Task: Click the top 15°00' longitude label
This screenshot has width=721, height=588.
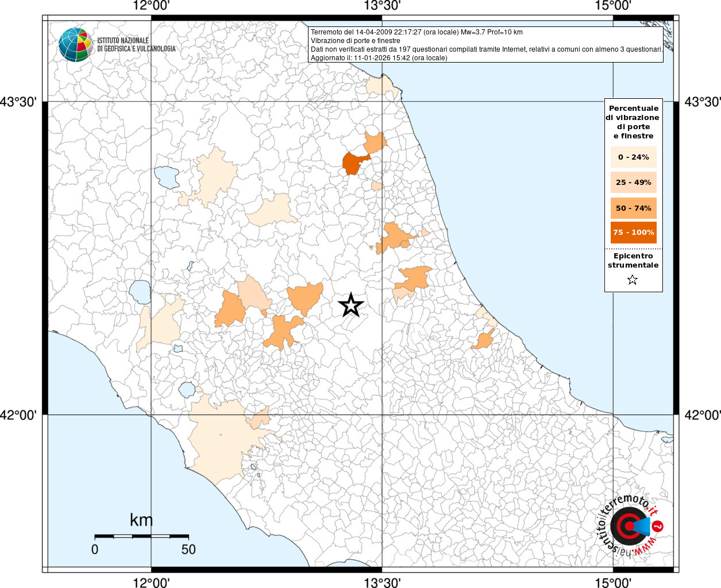Action: click(x=613, y=6)
